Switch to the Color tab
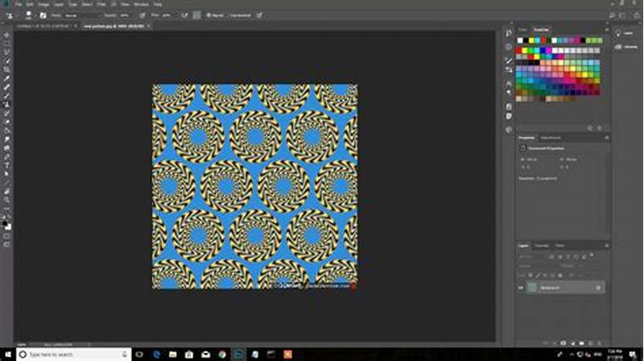644x361 pixels. click(522, 30)
